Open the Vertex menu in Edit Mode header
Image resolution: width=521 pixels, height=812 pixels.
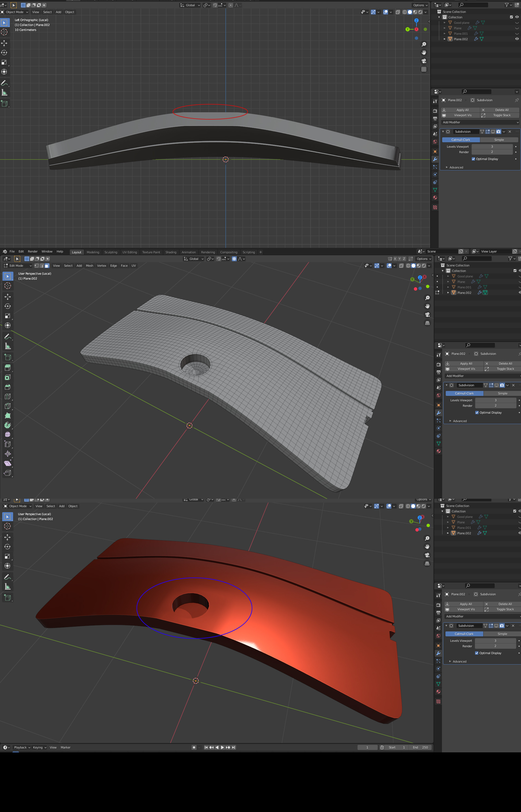[102, 265]
